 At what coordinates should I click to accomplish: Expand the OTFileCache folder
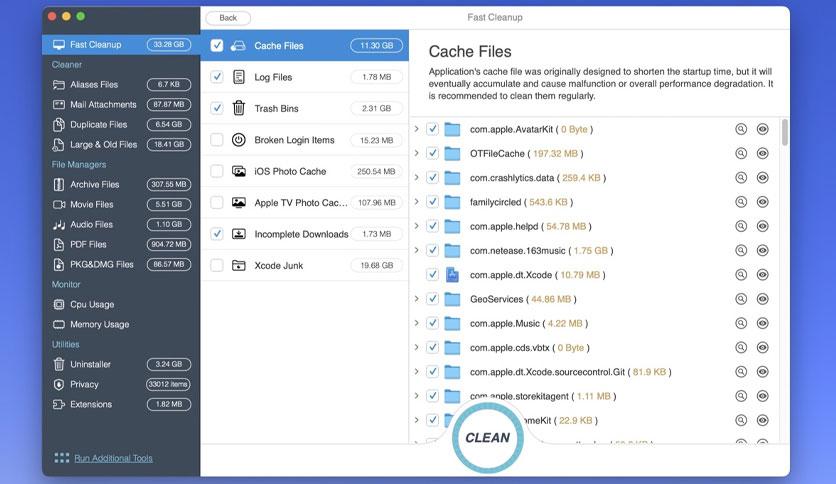pyautogui.click(x=417, y=154)
